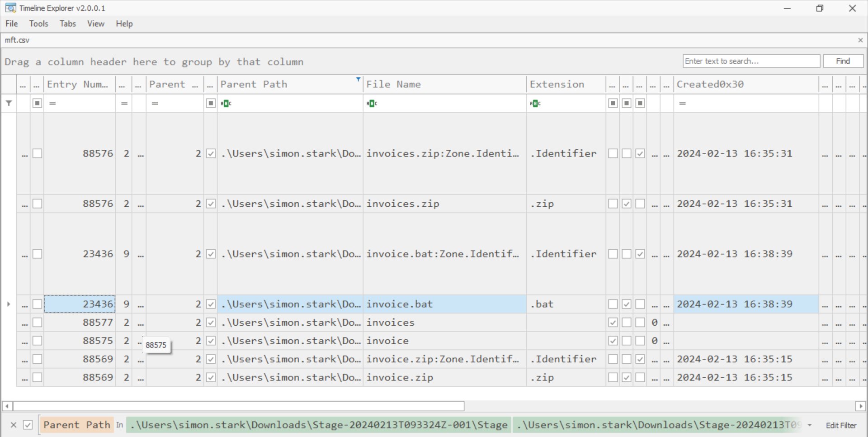The height and width of the screenshot is (437, 868).
Task: Sort by the Extension column header
Action: pyautogui.click(x=566, y=84)
